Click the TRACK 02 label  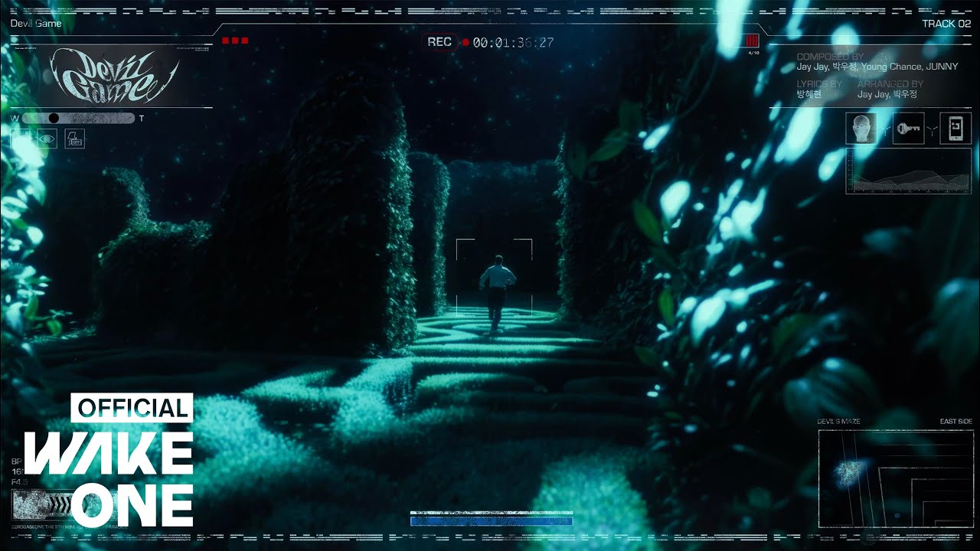click(946, 24)
